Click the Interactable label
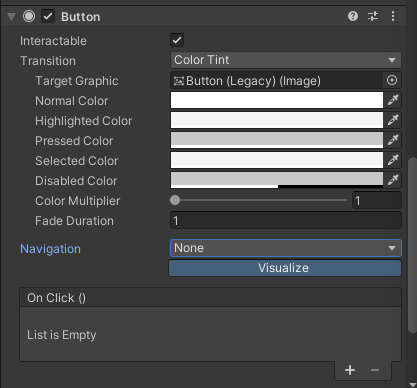The width and height of the screenshot is (417, 388). [53, 41]
